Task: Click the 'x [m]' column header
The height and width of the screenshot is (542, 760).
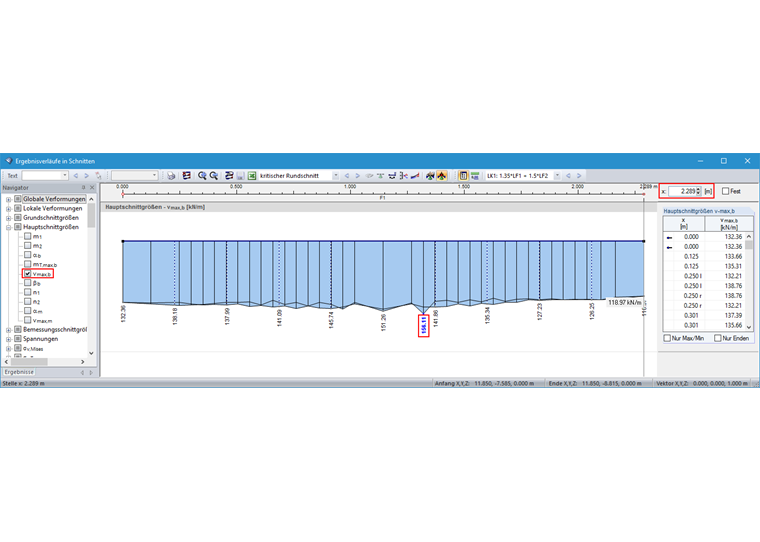Action: coord(683,223)
